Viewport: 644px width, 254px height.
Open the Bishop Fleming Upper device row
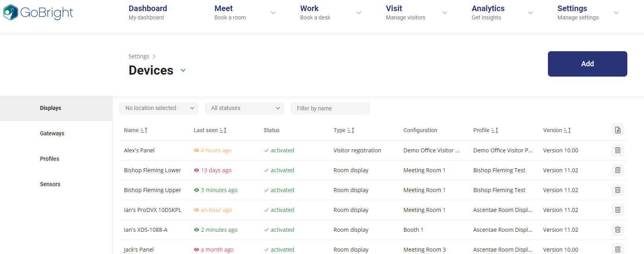click(373, 190)
